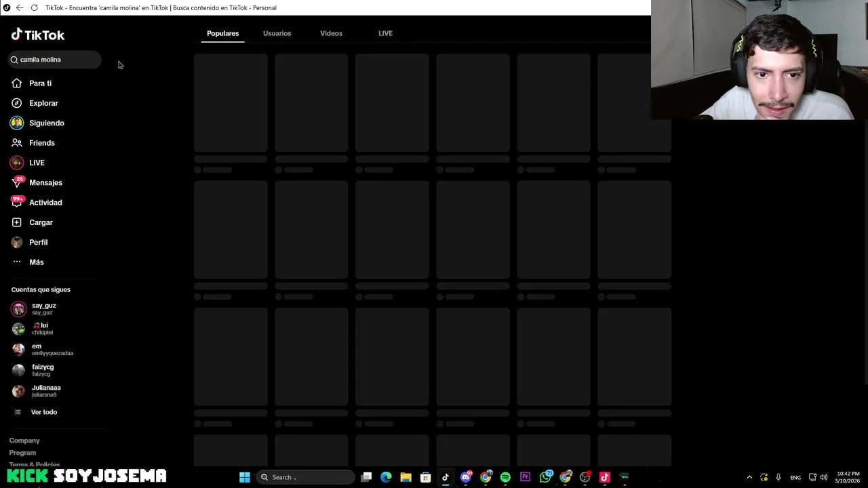This screenshot has height=488, width=868.
Task: Open followed account chikiplei
Action: (33, 329)
